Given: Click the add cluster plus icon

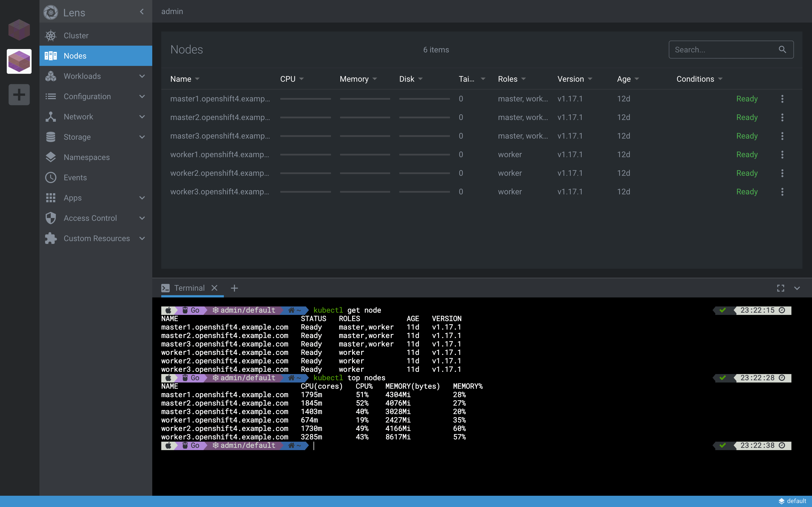Looking at the screenshot, I should pyautogui.click(x=19, y=95).
